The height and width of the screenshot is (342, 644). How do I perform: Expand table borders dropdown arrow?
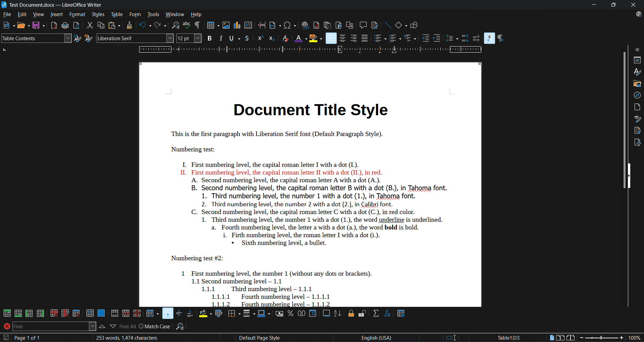click(x=239, y=314)
